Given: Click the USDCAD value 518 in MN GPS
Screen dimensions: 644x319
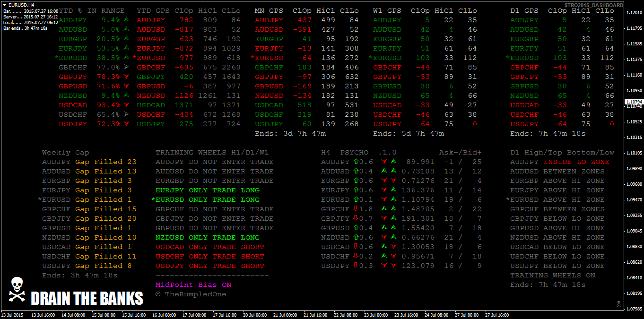Looking at the screenshot, I should pyautogui.click(x=305, y=105).
